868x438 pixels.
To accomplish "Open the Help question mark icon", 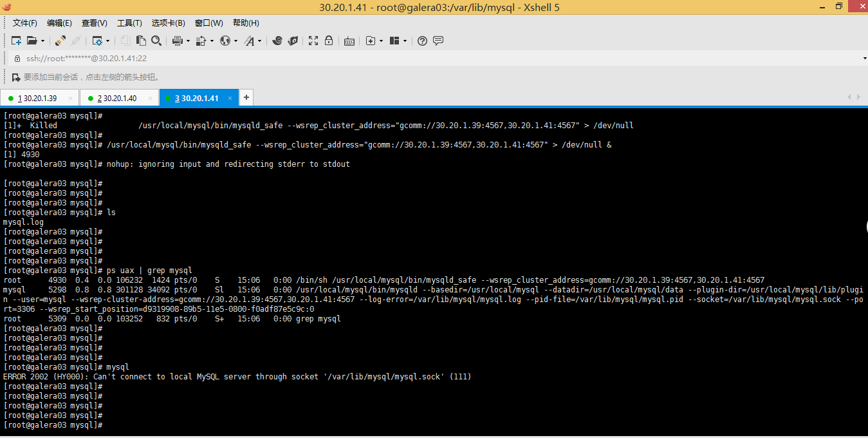I will (422, 41).
